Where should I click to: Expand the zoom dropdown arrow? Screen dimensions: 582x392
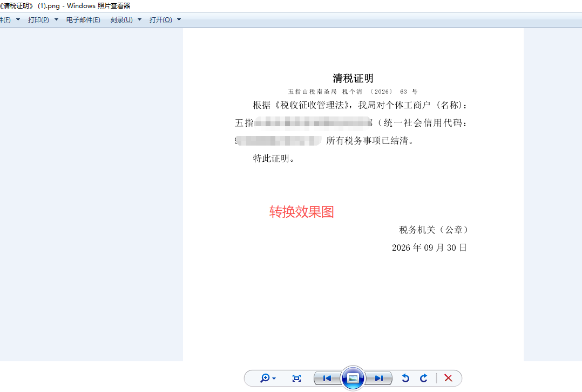[x=274, y=379]
